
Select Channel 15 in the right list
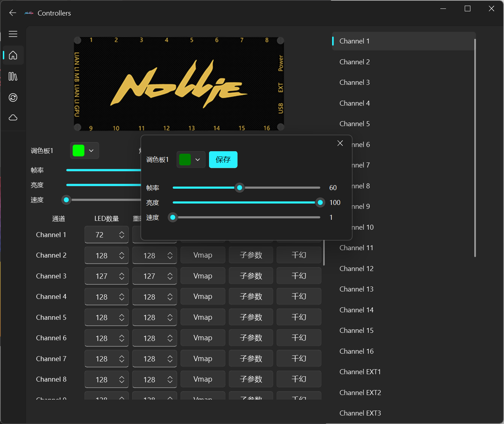point(403,330)
